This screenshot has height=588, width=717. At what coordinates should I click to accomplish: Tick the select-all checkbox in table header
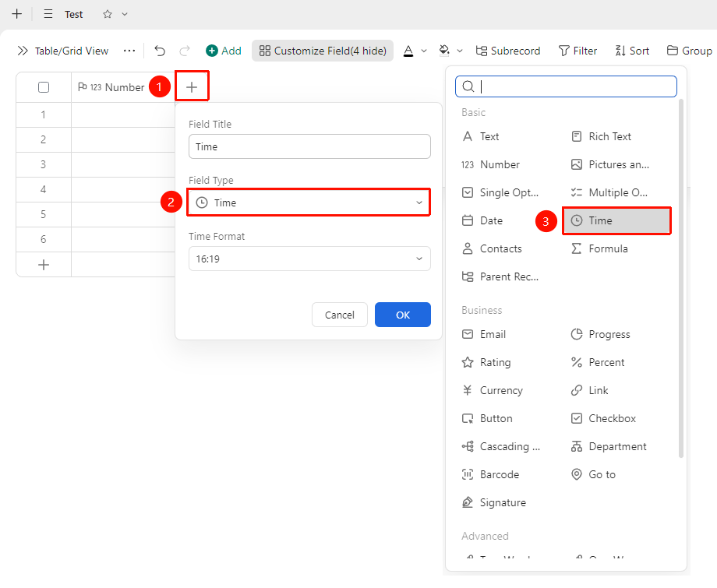44,87
